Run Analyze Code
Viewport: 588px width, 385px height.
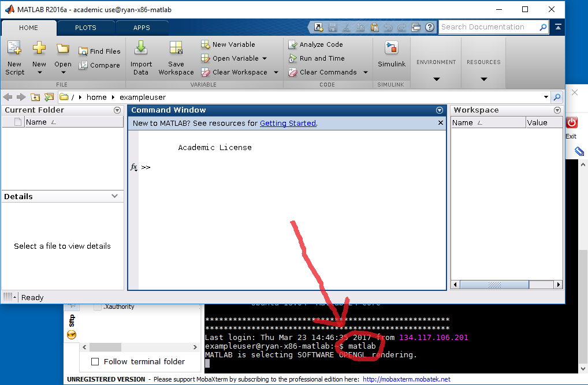(x=315, y=44)
